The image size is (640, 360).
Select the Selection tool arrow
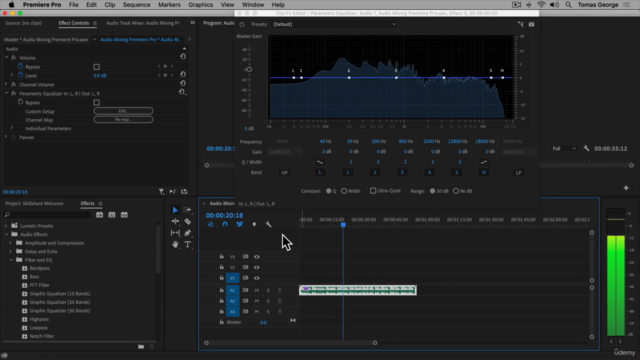coord(175,210)
